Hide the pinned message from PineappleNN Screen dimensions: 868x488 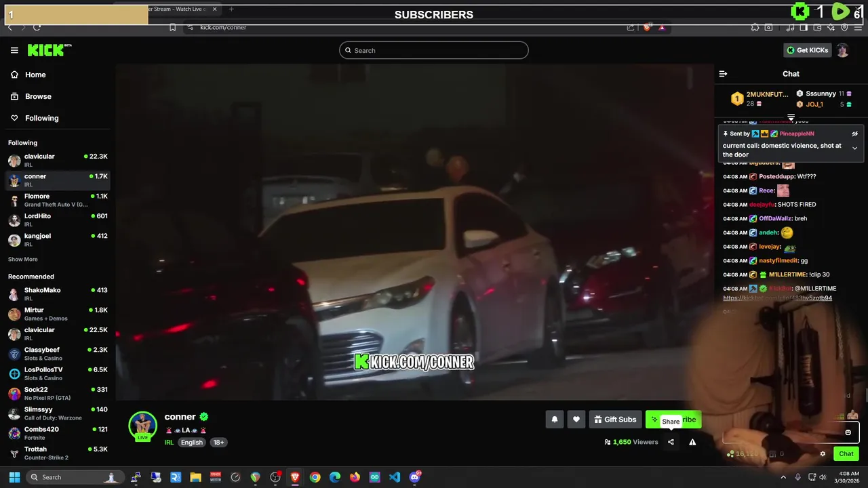tap(854, 134)
